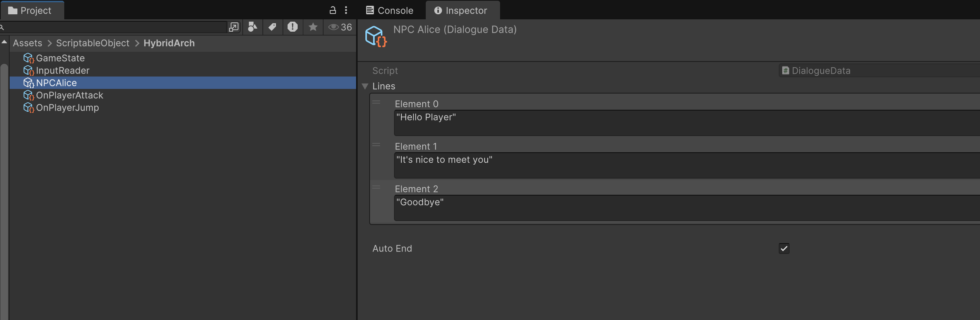Click the Search by Type icon
This screenshot has height=320, width=980.
[252, 27]
